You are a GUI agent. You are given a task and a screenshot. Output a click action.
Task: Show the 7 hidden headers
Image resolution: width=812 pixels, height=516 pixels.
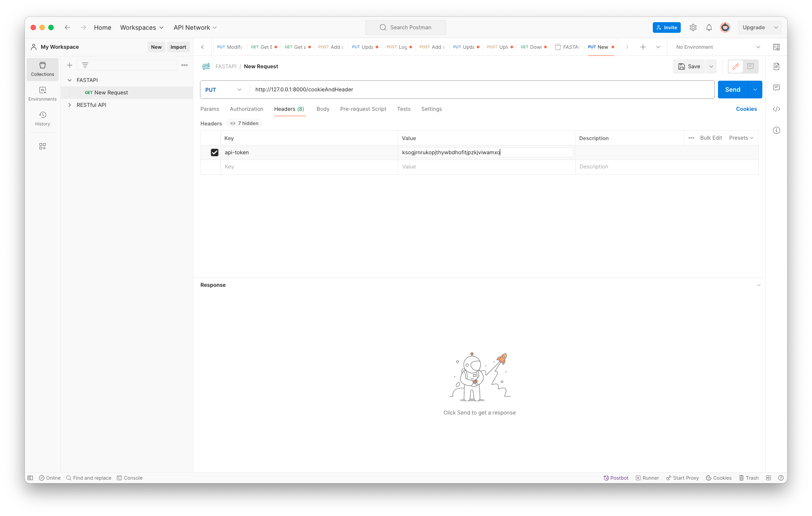[x=244, y=124]
